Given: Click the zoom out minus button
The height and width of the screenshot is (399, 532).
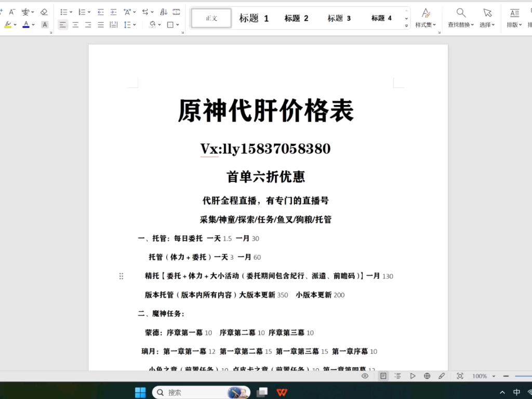Looking at the screenshot, I should (x=506, y=376).
